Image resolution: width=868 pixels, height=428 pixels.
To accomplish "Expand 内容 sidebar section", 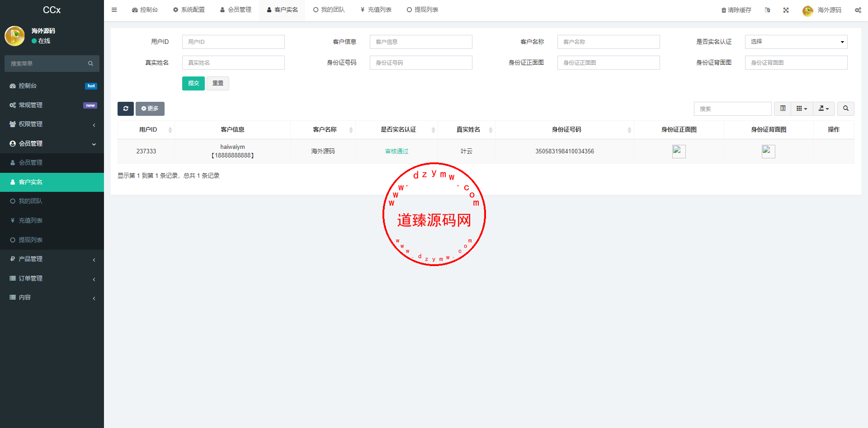I will (52, 297).
